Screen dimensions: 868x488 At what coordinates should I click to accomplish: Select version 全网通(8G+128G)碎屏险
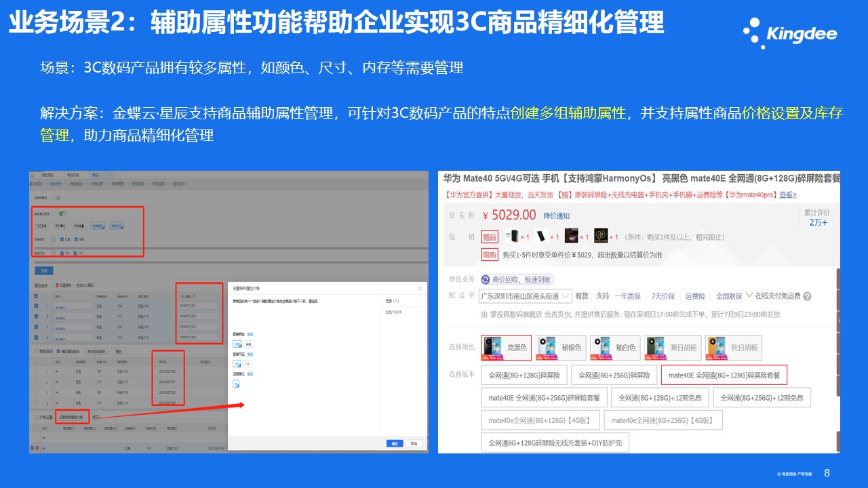[x=524, y=375]
